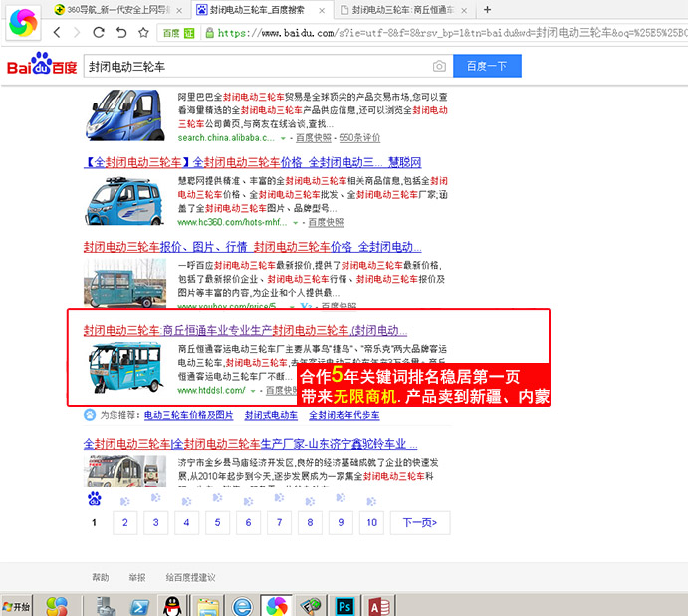Open PowerShell taskbar icon
This screenshot has height=616, width=688.
point(140,606)
